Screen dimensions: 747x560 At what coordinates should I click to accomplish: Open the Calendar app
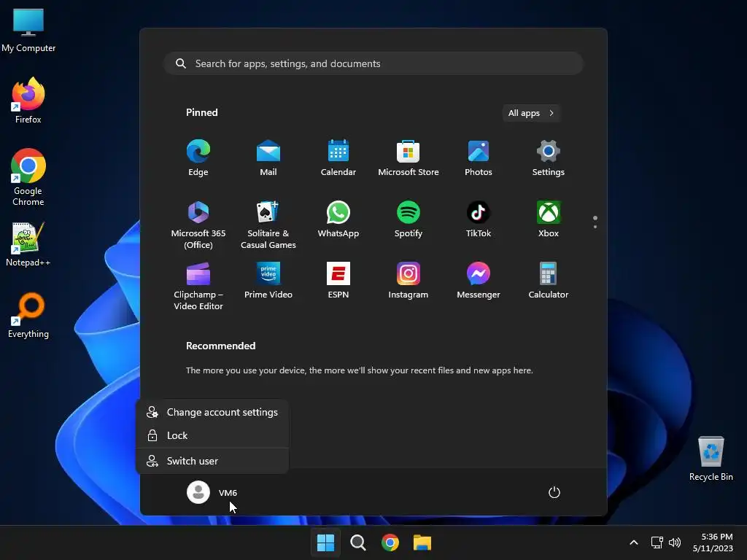[338, 158]
